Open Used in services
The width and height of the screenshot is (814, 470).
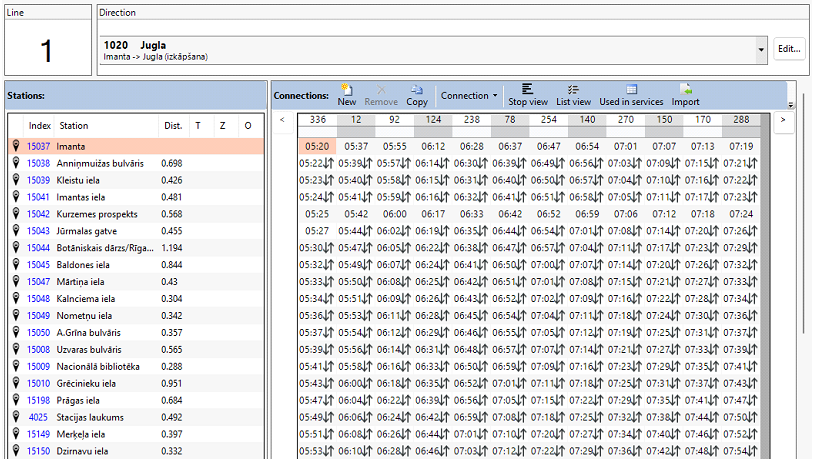click(x=631, y=95)
